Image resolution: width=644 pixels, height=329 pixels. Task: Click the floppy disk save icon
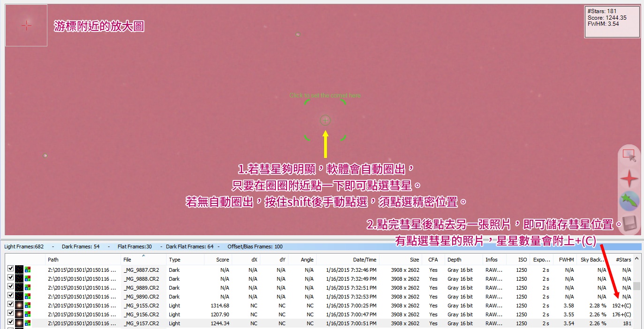(x=629, y=224)
